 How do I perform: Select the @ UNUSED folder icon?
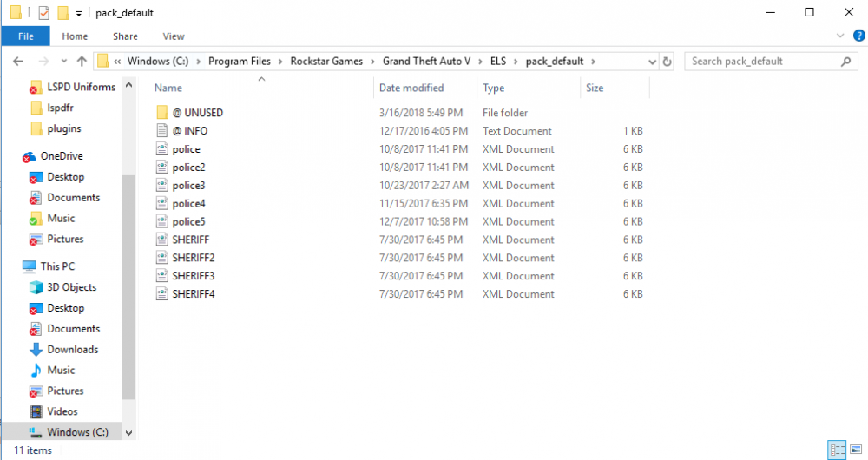[161, 112]
